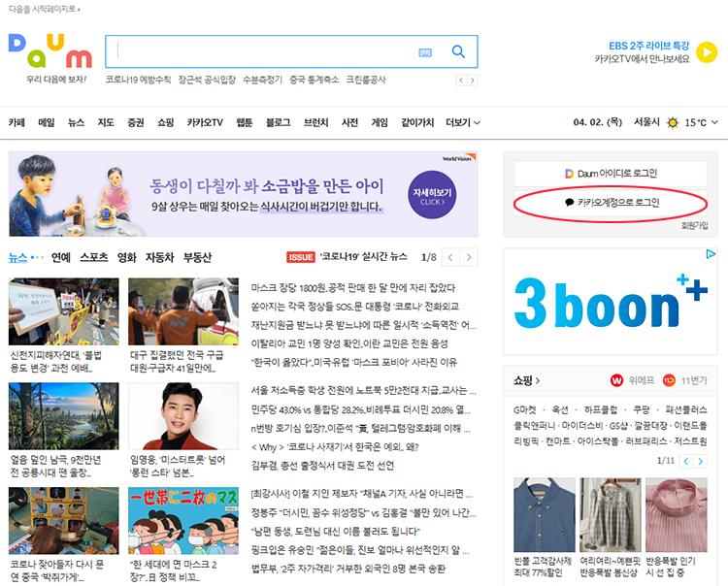Open headline 마스크 장당 1800원
728x586 pixels.
pyautogui.click(x=353, y=288)
